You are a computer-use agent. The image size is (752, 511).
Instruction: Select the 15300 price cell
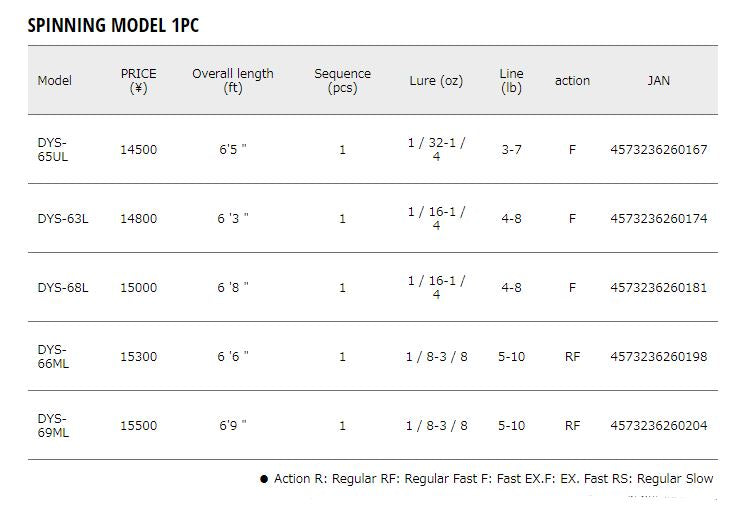click(x=138, y=357)
